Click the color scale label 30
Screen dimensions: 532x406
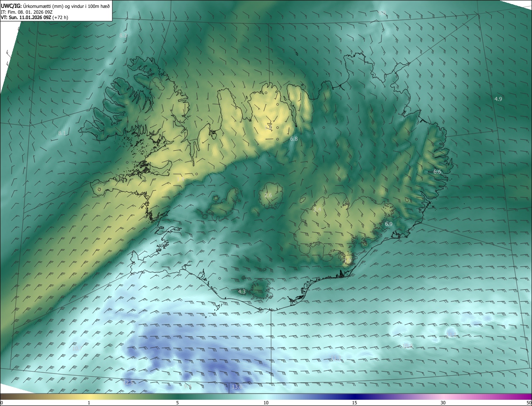point(443,403)
